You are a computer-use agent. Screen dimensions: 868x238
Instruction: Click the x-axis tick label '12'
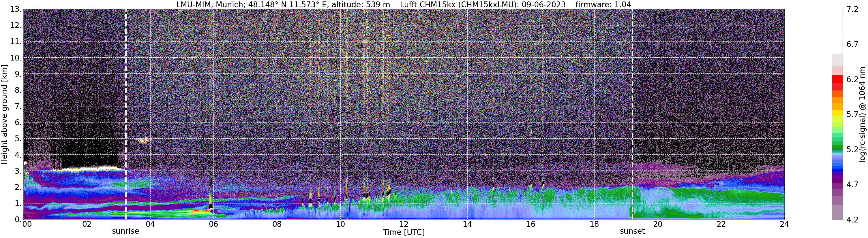pos(404,224)
